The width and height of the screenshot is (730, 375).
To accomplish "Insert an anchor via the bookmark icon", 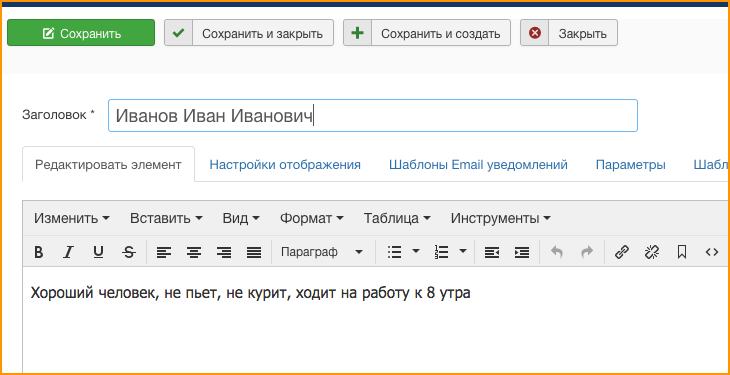I will [x=682, y=252].
